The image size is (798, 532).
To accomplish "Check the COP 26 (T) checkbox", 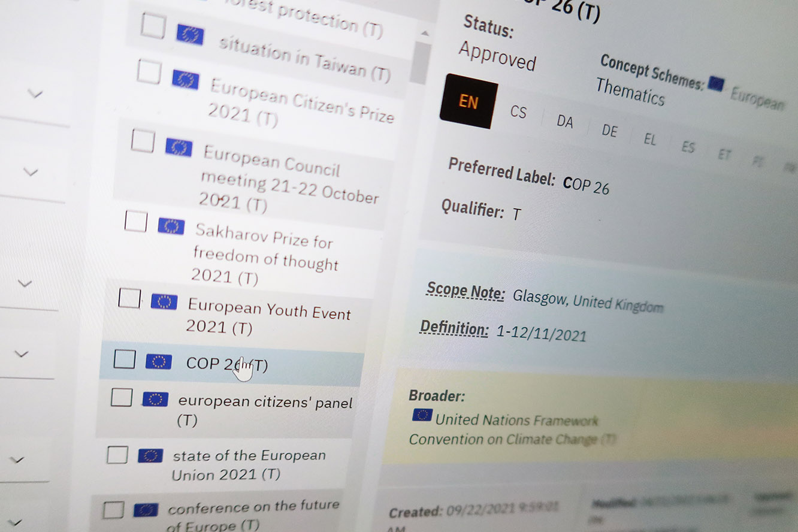I will coord(125,359).
